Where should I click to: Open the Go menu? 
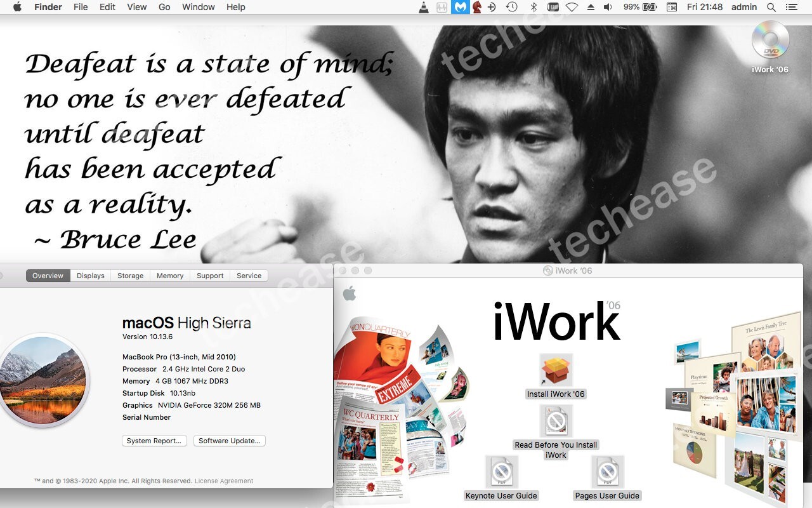[164, 7]
